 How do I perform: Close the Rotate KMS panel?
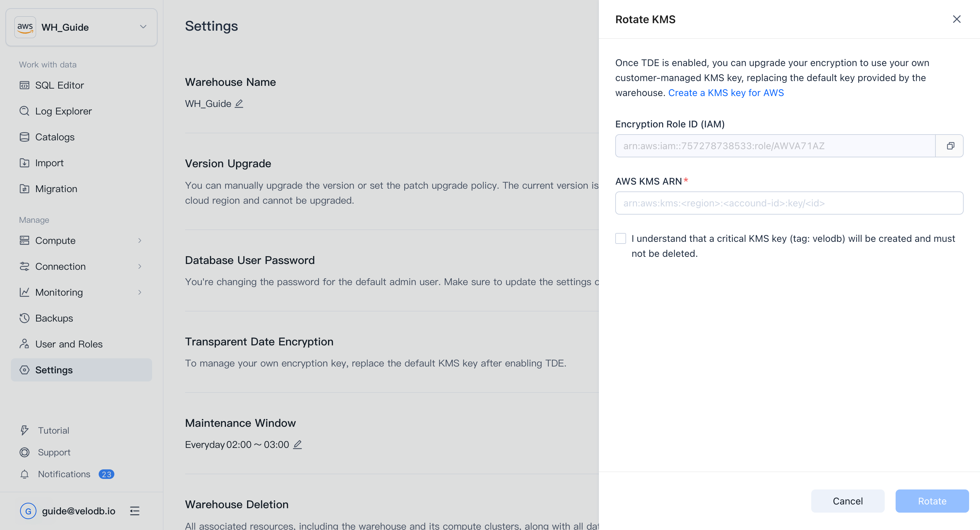(957, 19)
